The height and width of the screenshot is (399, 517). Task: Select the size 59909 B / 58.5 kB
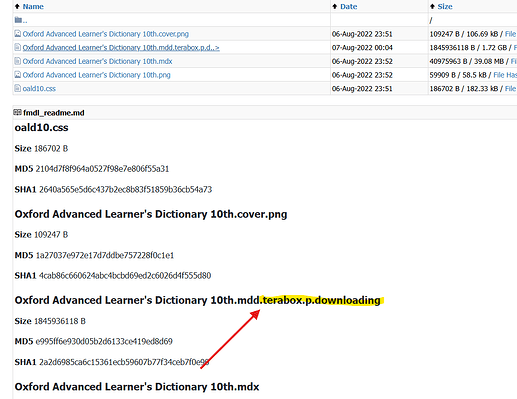click(x=458, y=75)
